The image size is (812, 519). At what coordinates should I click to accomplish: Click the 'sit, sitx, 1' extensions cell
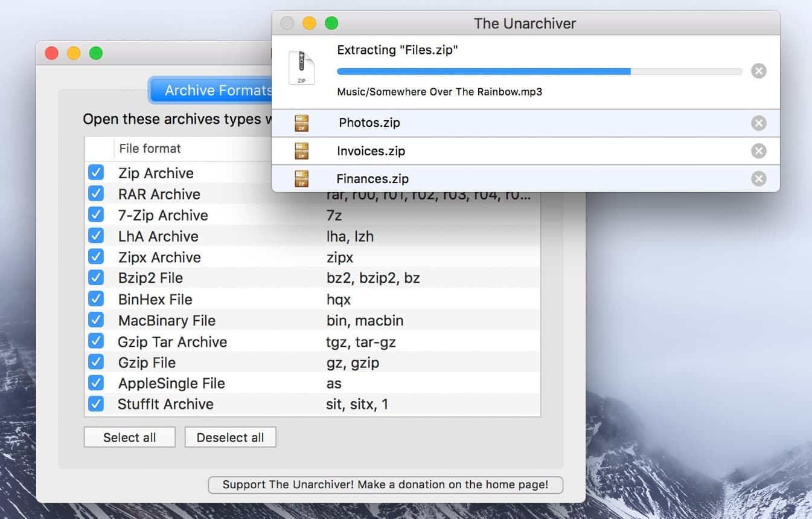pos(357,404)
